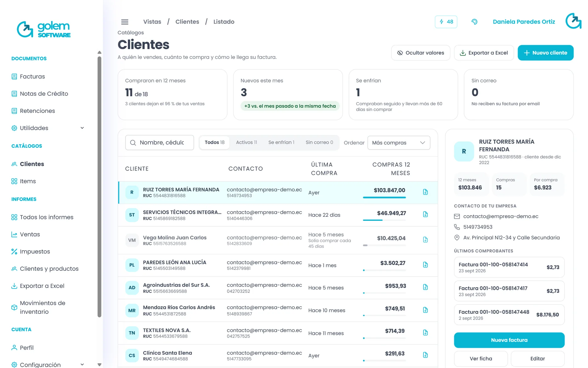Click Nuevo cliente button
588x368 pixels.
[545, 53]
